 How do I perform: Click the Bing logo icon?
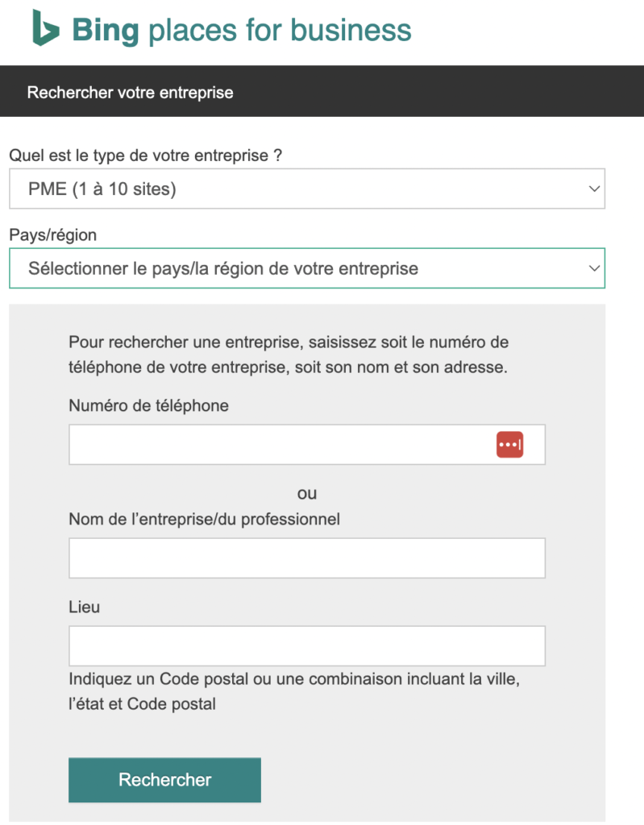click(45, 30)
